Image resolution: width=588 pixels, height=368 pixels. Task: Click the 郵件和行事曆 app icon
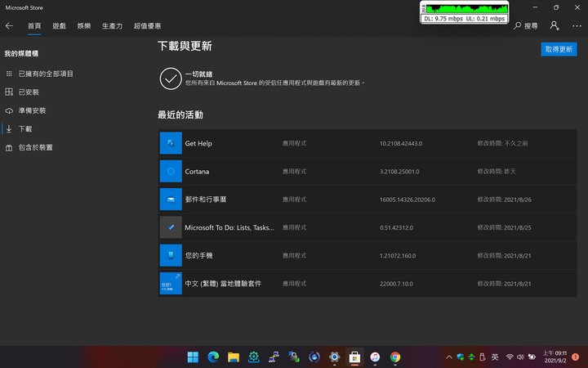click(171, 200)
